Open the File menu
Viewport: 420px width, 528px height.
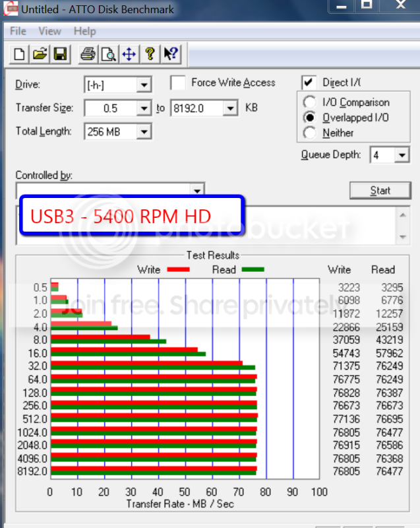(x=18, y=31)
